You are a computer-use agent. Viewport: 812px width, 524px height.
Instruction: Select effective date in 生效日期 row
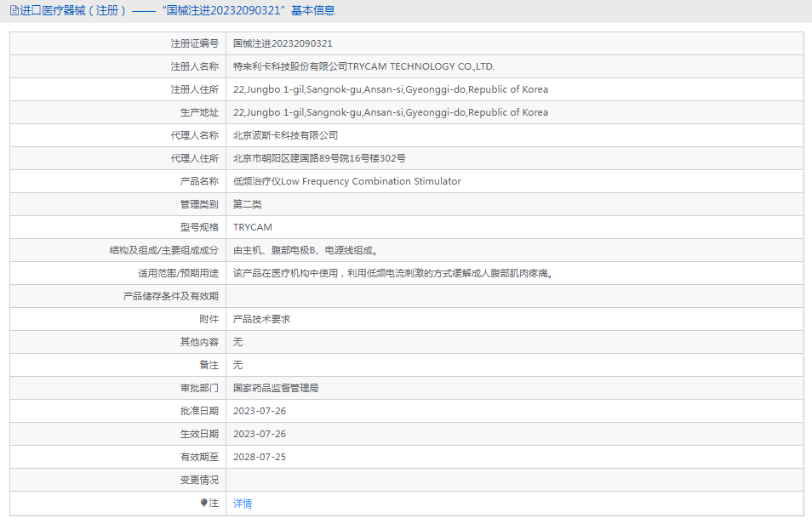point(260,434)
